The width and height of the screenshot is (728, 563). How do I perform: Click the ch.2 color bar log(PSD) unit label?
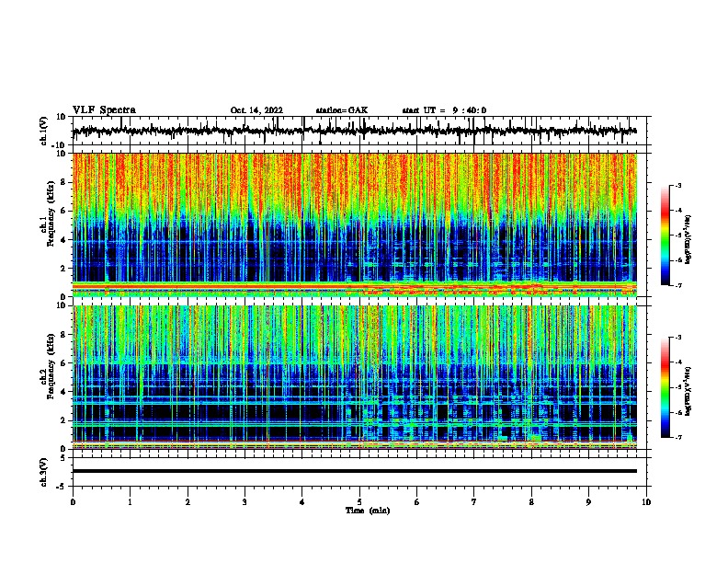click(x=688, y=391)
